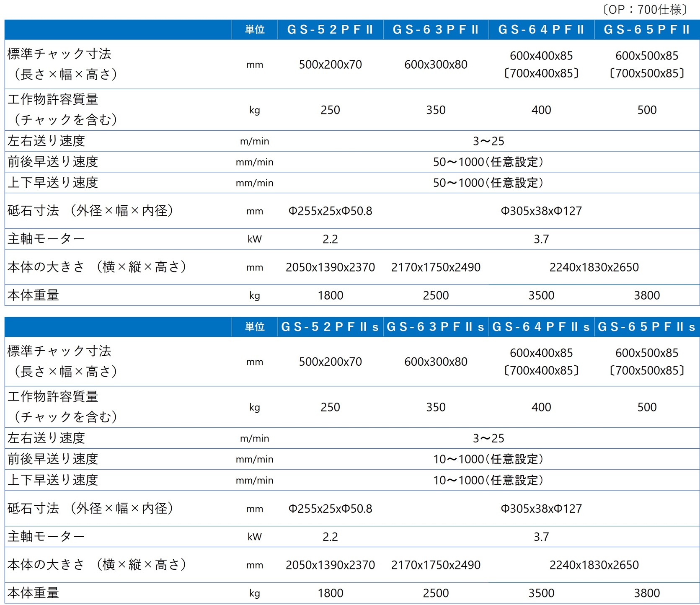This screenshot has height=605, width=700.
Task: Click 3～25 in the GS-52PFⅡ table
Action: pos(488,141)
